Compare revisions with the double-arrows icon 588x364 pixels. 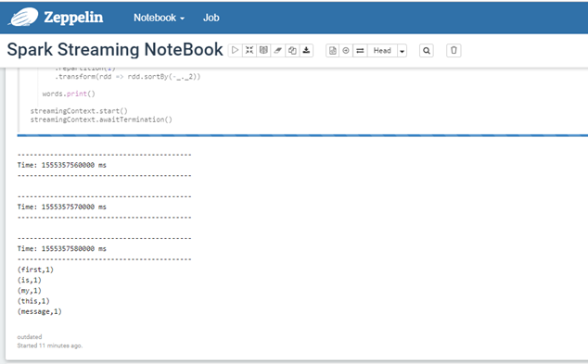point(360,51)
